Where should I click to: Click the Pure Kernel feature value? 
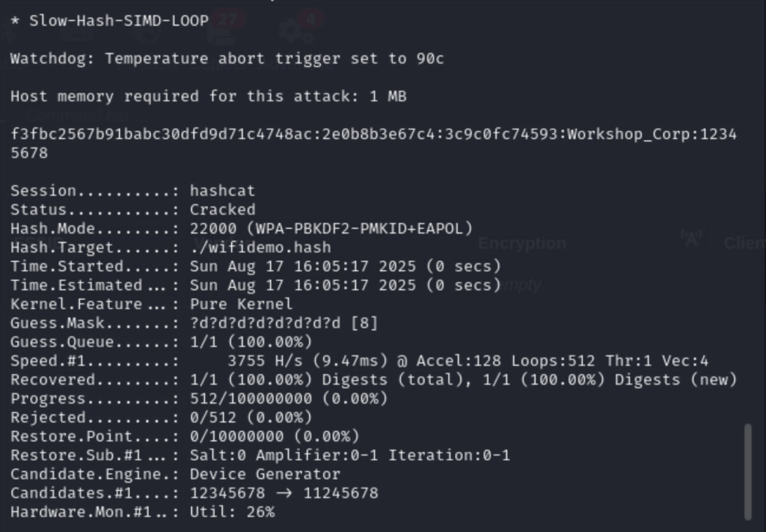[x=241, y=305]
